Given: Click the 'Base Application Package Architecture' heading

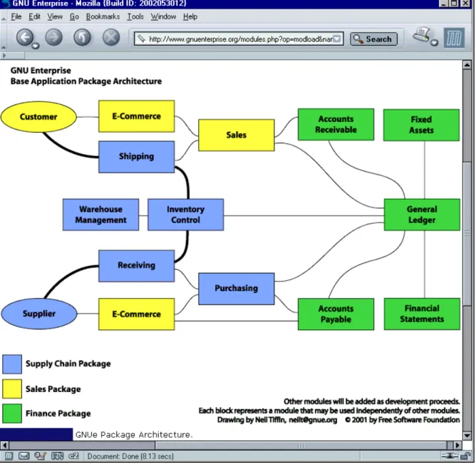Looking at the screenshot, I should click(86, 81).
